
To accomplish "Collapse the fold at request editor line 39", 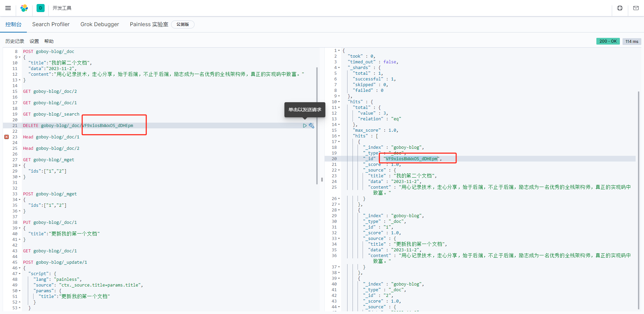I will coord(19,228).
